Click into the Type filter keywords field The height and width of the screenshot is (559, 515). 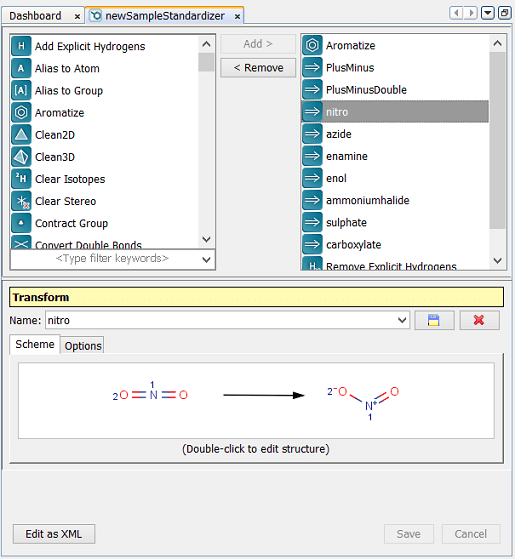pyautogui.click(x=105, y=258)
